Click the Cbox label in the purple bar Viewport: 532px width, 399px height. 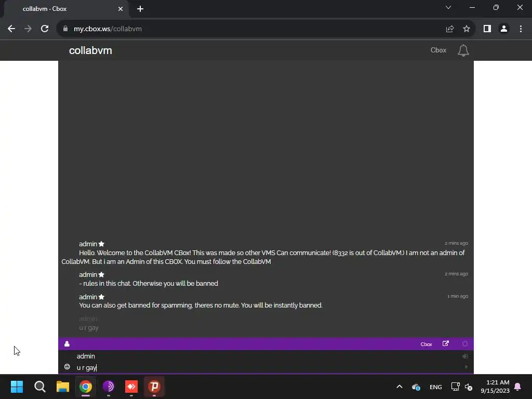(426, 344)
